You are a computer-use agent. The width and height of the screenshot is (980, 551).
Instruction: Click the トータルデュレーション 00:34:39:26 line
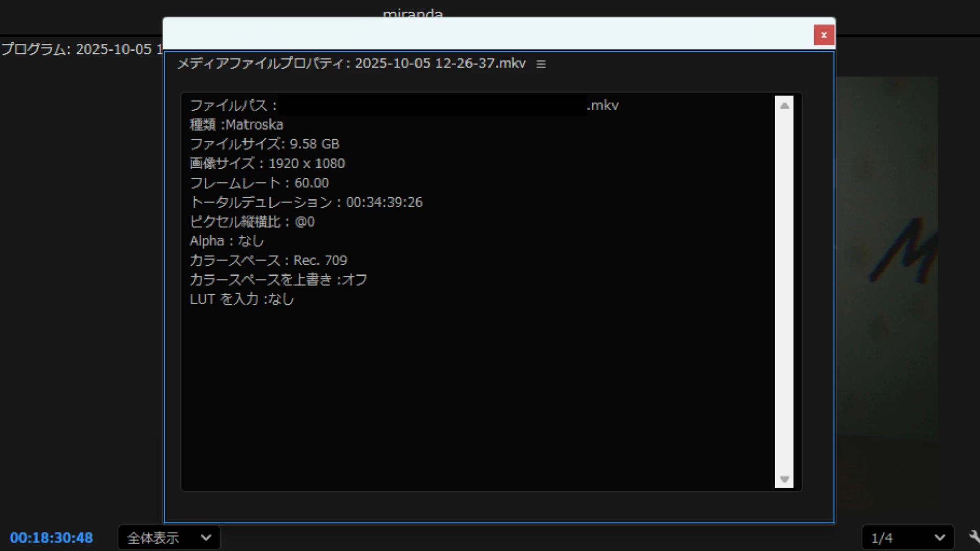[x=306, y=203]
